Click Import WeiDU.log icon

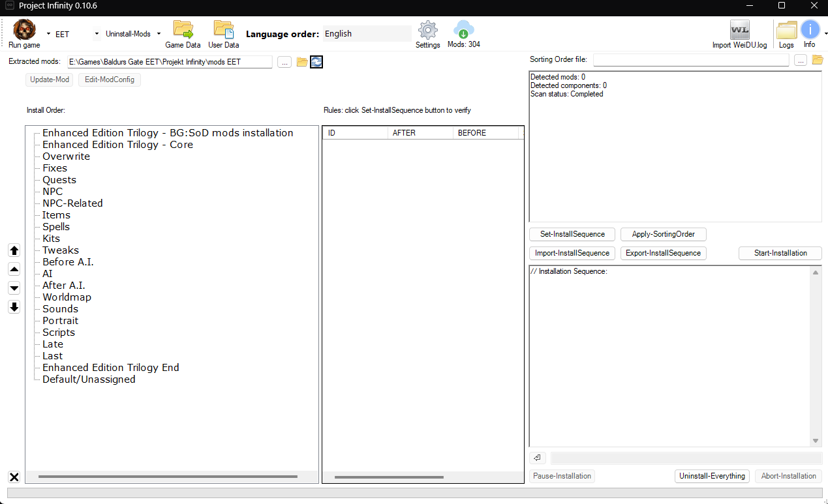pos(739,30)
